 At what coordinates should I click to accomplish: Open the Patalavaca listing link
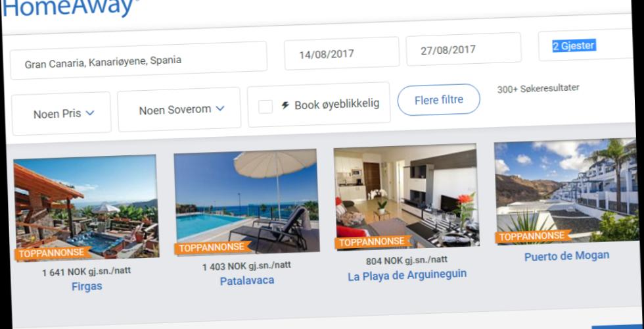(x=247, y=281)
